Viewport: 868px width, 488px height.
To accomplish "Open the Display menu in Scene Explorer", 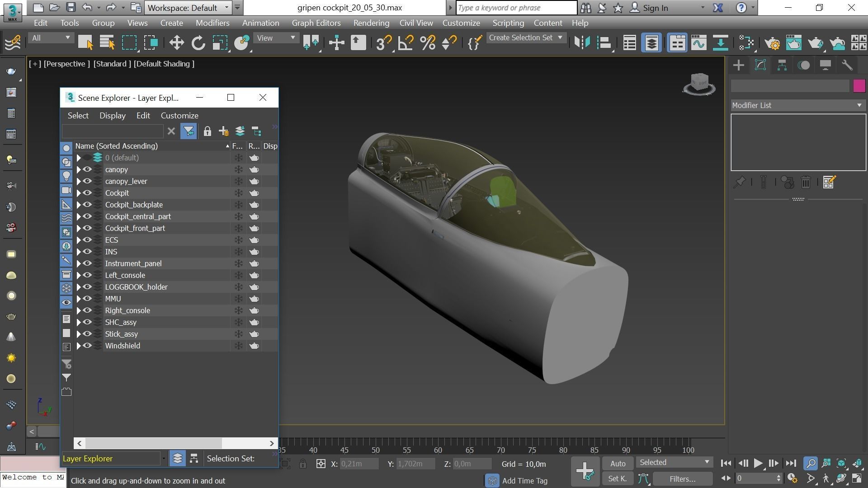I will click(112, 116).
